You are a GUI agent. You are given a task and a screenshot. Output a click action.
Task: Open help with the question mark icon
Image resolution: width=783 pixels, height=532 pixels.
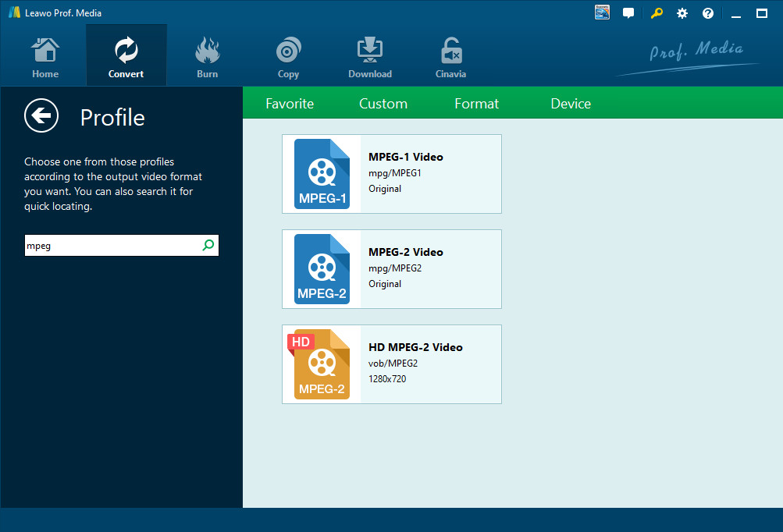click(708, 13)
